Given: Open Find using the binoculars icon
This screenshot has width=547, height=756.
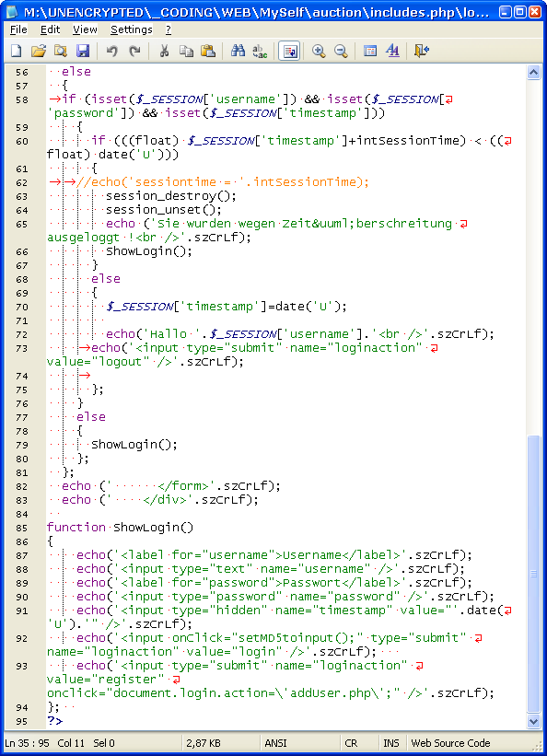Looking at the screenshot, I should (238, 51).
